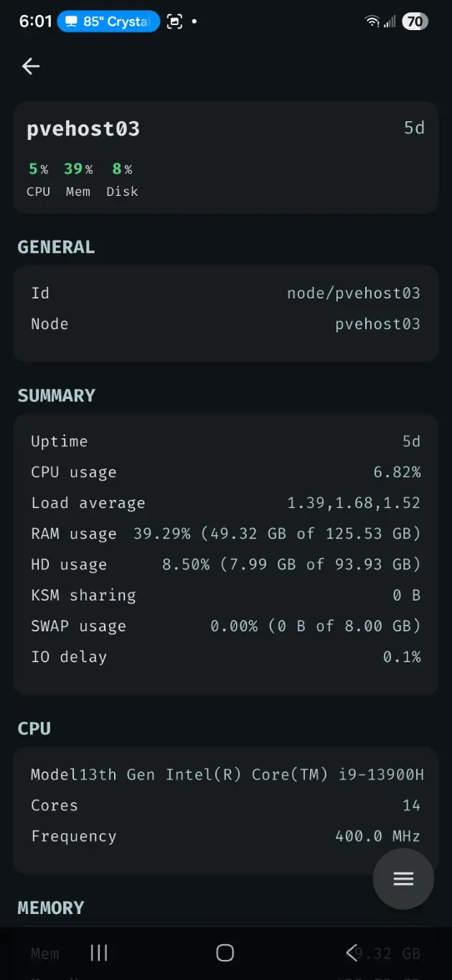Tap the HD usage row
The width and height of the screenshot is (452, 980).
(225, 565)
